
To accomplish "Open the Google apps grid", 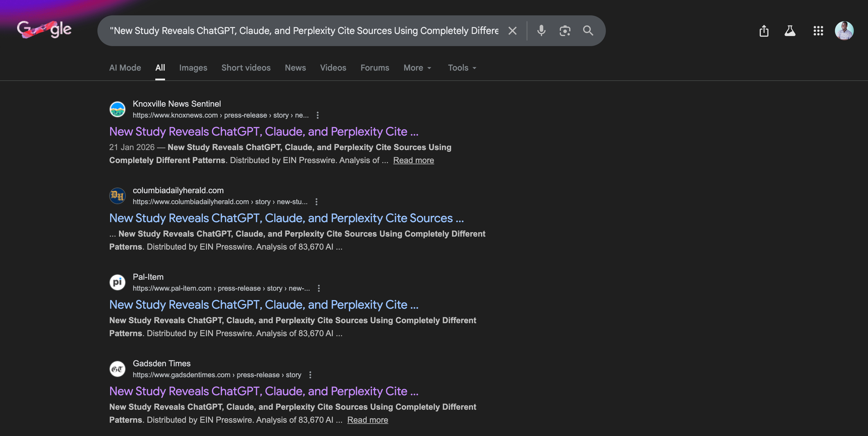I will point(818,31).
